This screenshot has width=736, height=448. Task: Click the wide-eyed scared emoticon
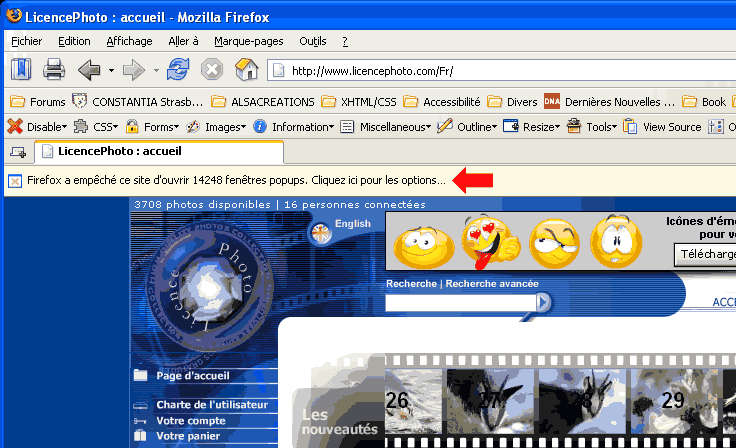(616, 241)
